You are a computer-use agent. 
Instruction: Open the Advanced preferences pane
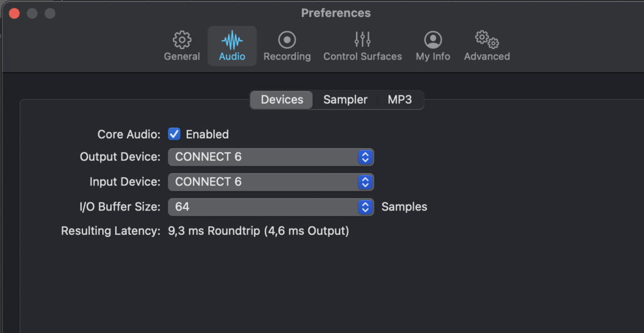click(x=487, y=46)
